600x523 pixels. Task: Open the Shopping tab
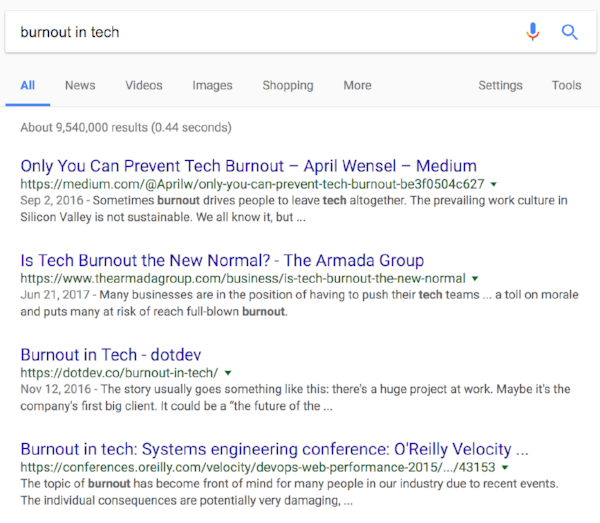[288, 85]
